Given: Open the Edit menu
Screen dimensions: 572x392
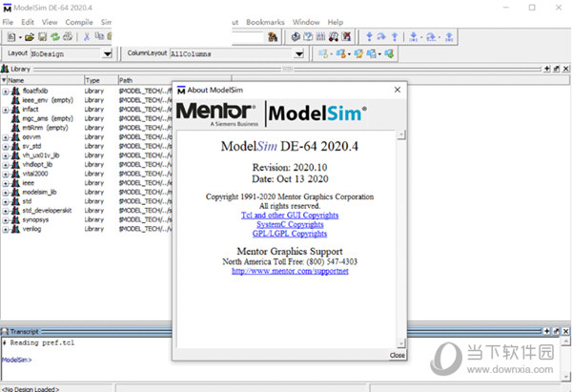Looking at the screenshot, I should [28, 22].
